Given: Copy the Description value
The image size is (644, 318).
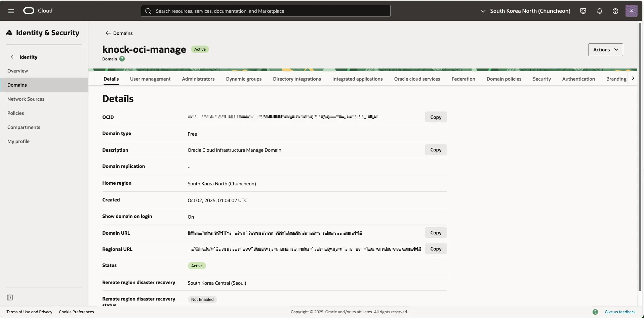Looking at the screenshot, I should click(x=436, y=150).
